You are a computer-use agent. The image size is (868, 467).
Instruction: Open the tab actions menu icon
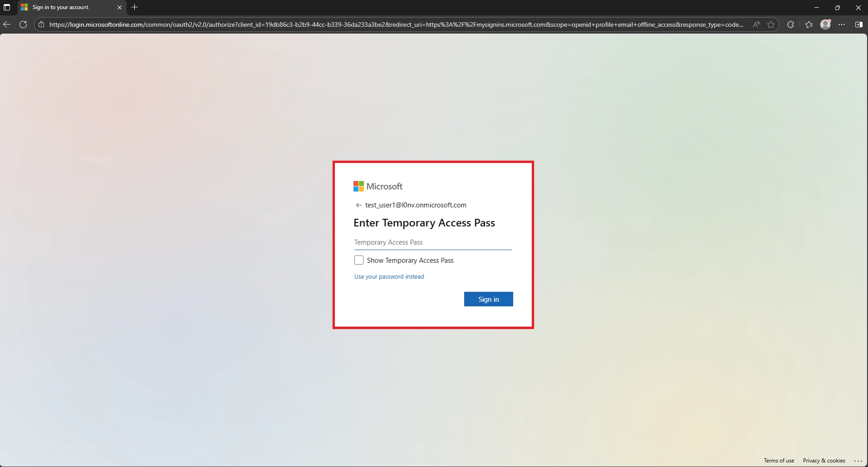[7, 7]
